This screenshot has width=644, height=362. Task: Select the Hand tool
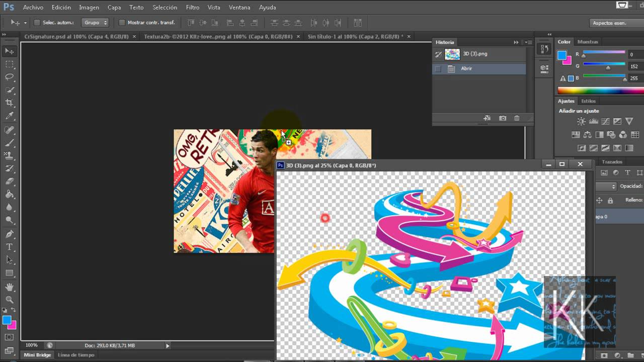[9, 287]
